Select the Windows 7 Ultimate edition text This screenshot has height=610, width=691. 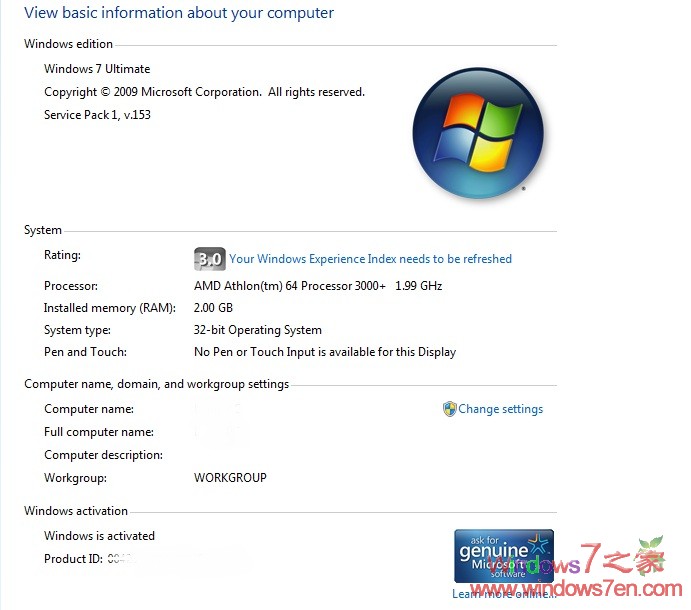pos(97,69)
